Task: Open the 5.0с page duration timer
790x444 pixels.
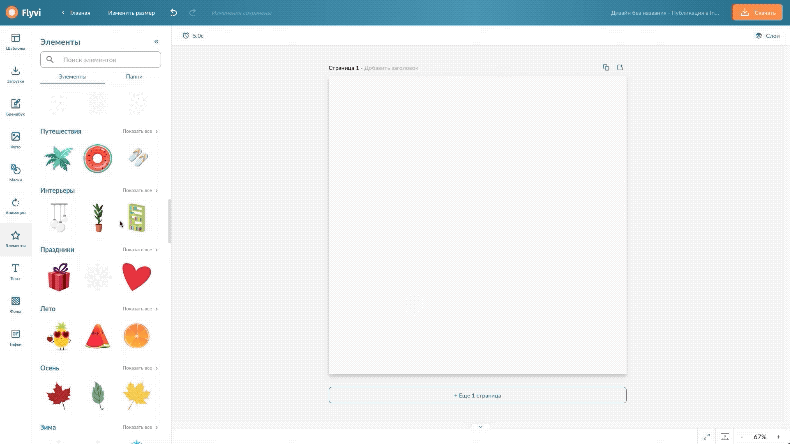Action: click(x=193, y=36)
